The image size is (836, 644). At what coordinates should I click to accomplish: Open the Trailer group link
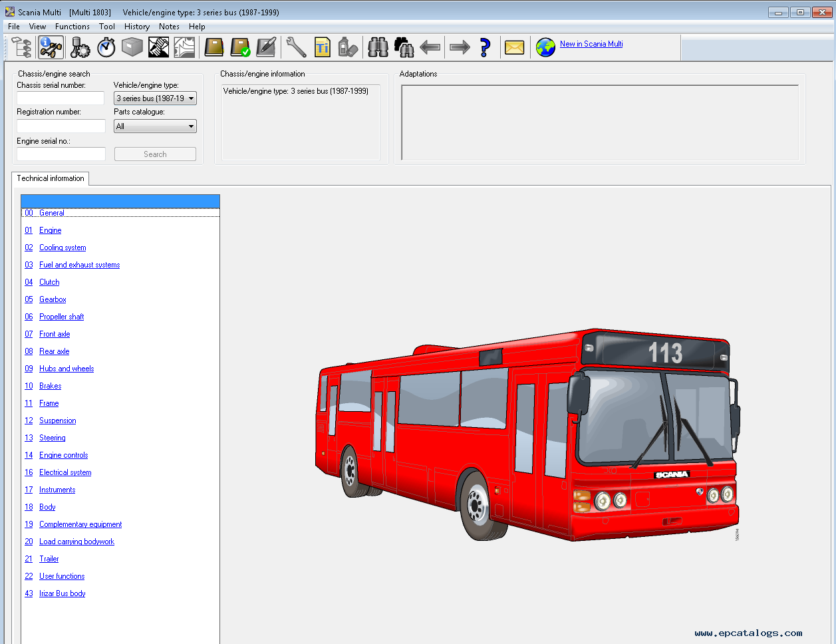49,559
